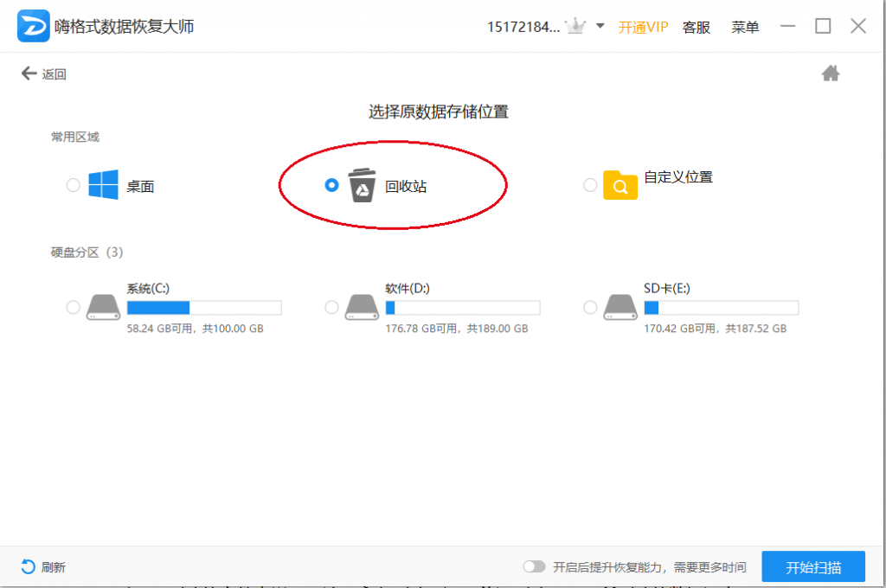Viewport: 886px width, 588px height.
Task: Click the 系统(C:) label
Action: pos(148,289)
